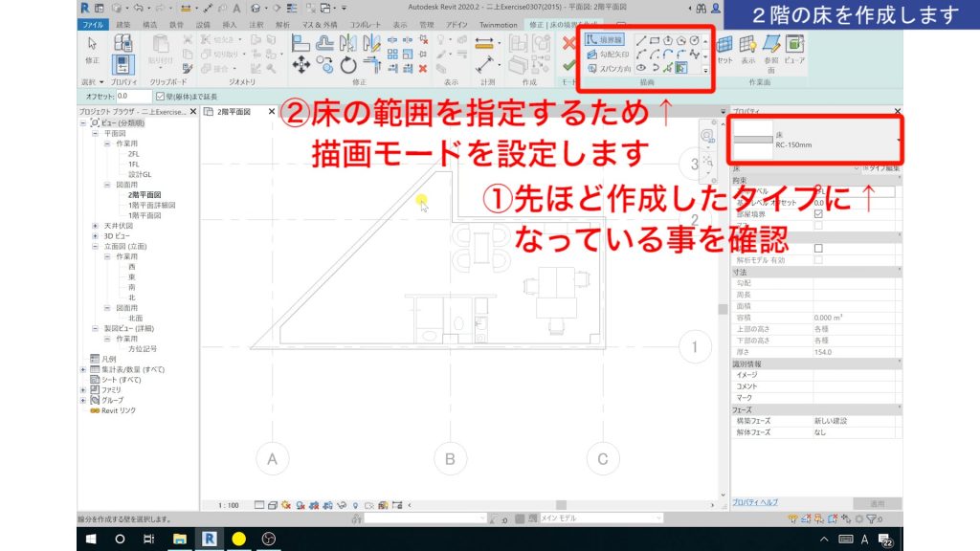This screenshot has height=551, width=980.
Task: Click the Reference Plane icon in Work Plane panel
Action: (x=769, y=45)
